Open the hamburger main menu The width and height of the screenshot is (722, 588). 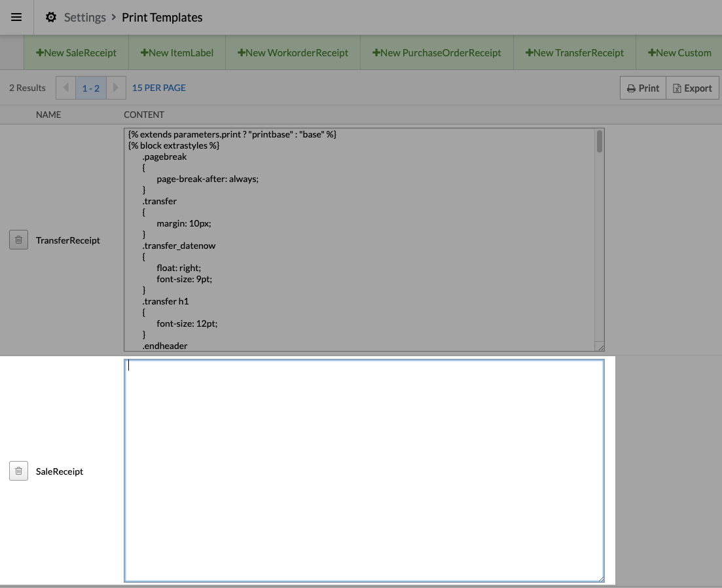coord(16,18)
